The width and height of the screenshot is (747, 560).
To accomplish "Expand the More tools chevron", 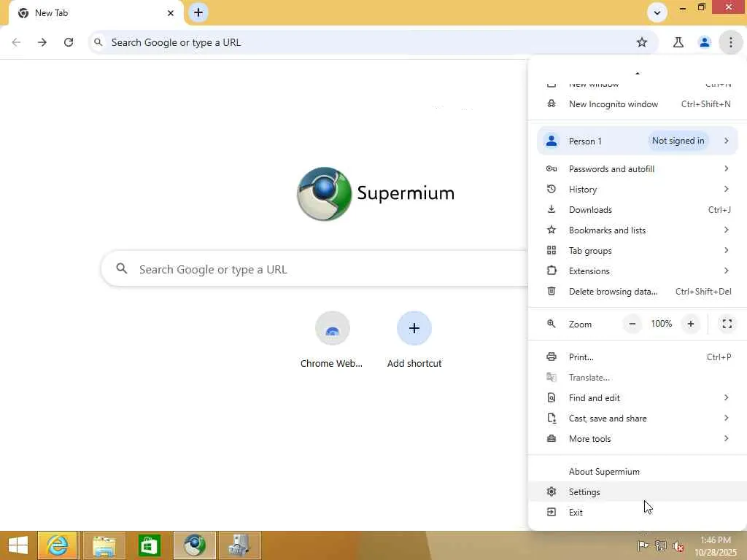I will pyautogui.click(x=726, y=438).
